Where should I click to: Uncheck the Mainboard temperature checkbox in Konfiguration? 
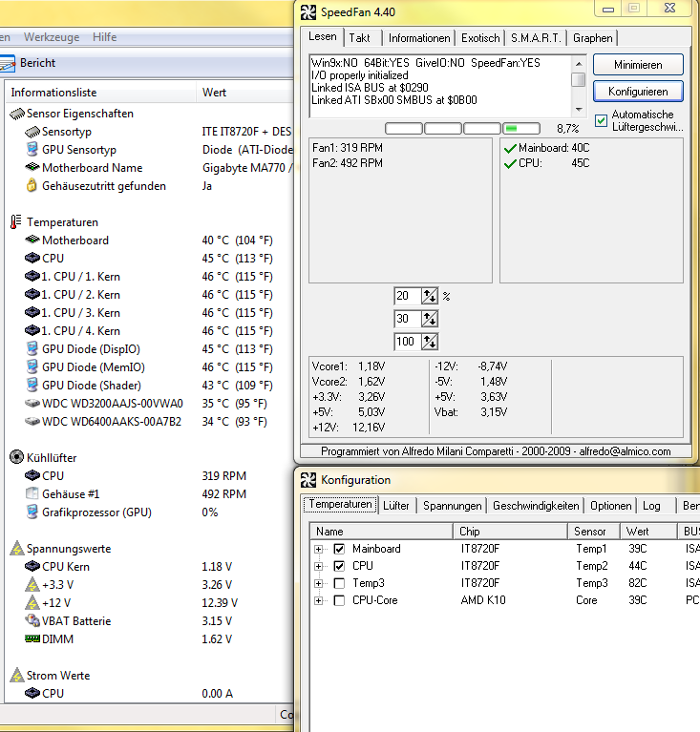tap(339, 549)
